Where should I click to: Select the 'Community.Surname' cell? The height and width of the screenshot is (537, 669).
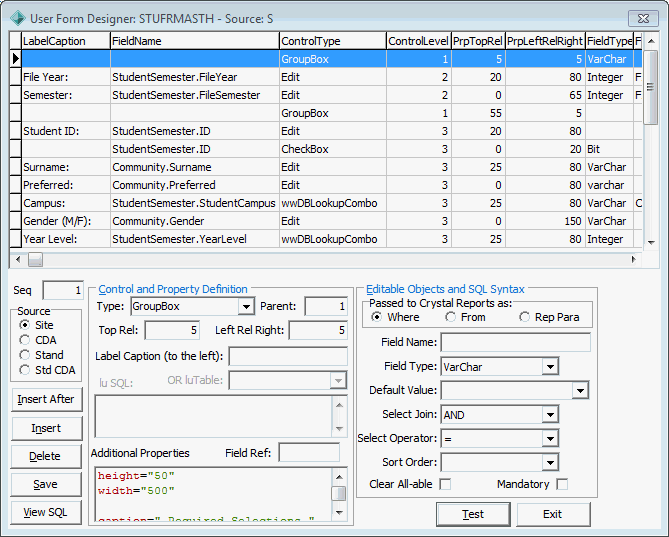click(x=195, y=167)
